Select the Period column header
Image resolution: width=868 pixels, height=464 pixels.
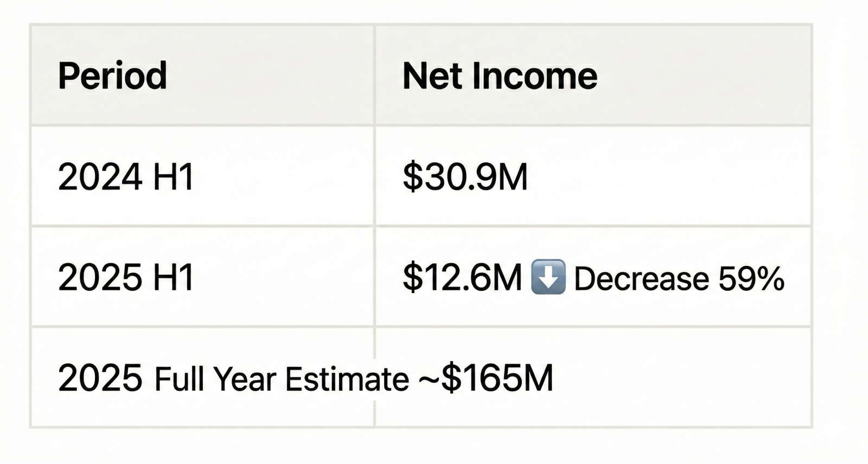coord(112,75)
